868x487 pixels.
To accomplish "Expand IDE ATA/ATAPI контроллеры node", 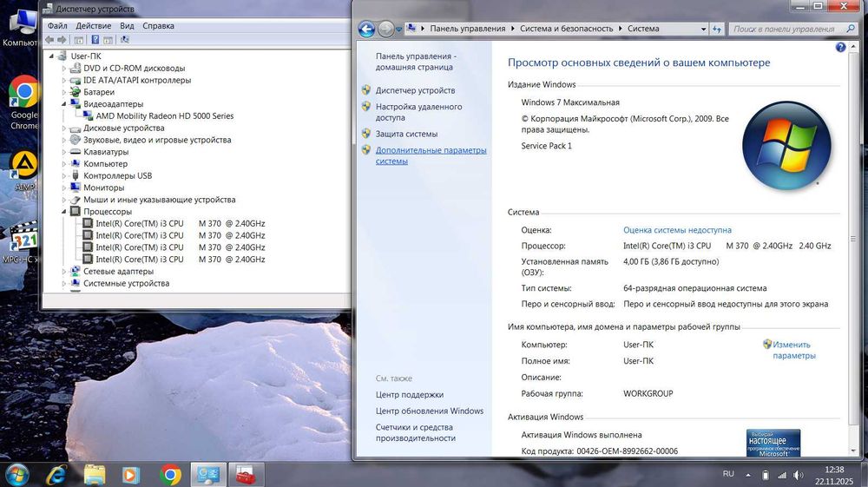I will pyautogui.click(x=63, y=80).
